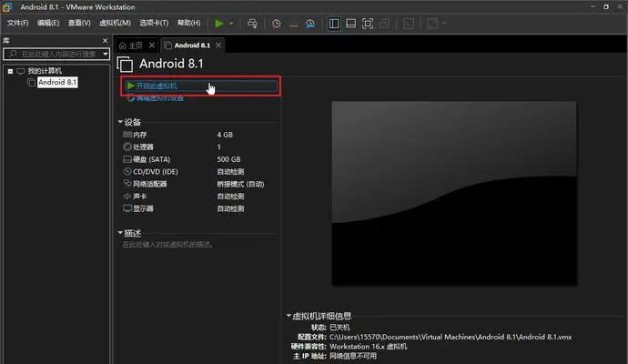Toggle the thumbnail bar view icon
Viewport: 628px width, 364px height.
click(350, 24)
